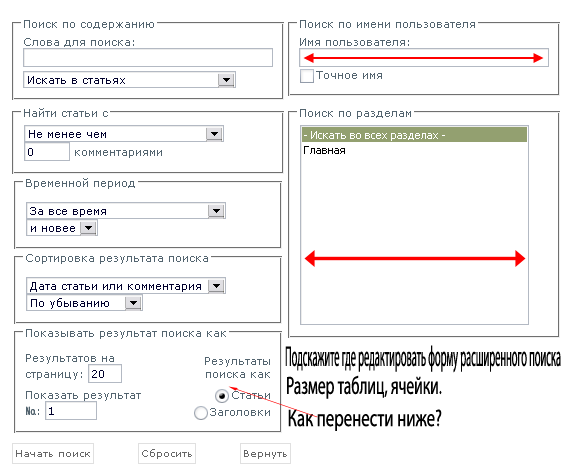
Task: Select the 'Заголовки' radio button
Action: [201, 413]
